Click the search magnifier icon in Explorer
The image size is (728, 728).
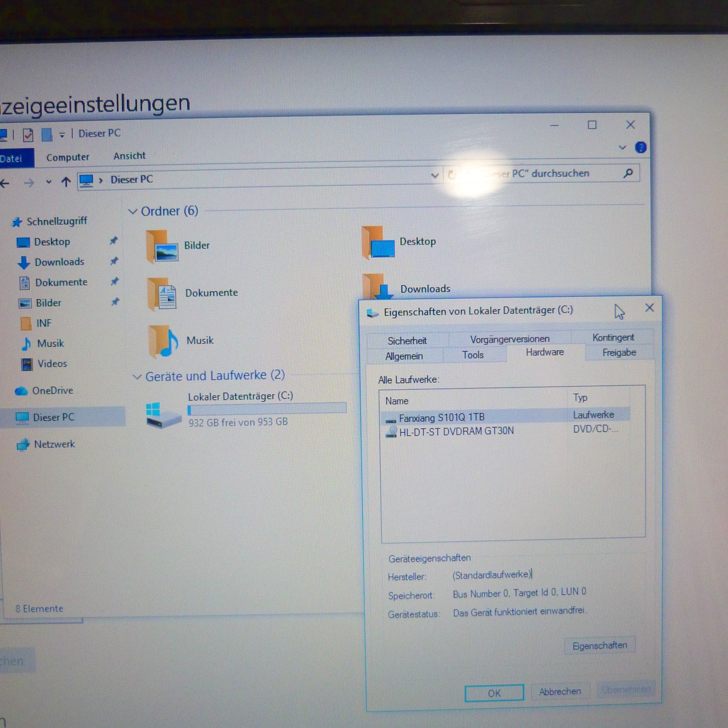(628, 173)
